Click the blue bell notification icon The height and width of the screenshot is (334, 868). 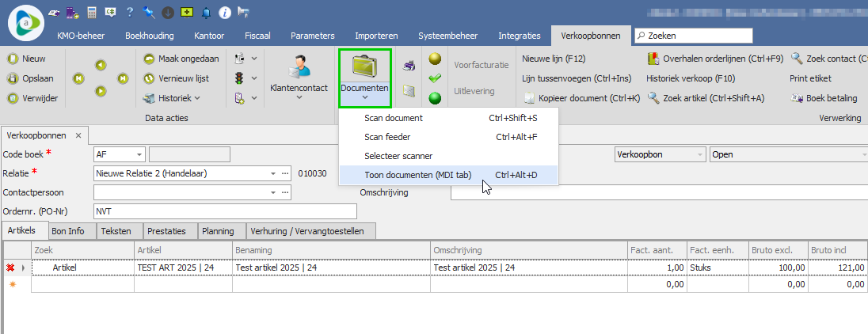(x=207, y=13)
